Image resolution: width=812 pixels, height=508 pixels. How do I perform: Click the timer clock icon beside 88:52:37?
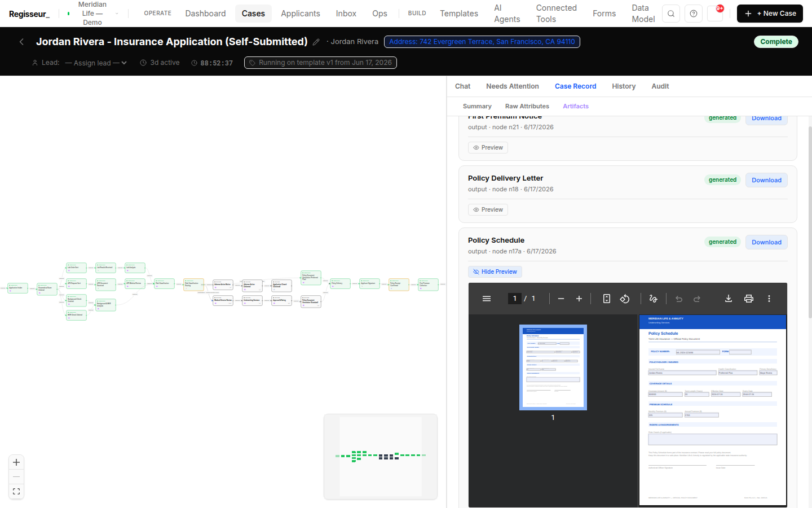(x=195, y=63)
